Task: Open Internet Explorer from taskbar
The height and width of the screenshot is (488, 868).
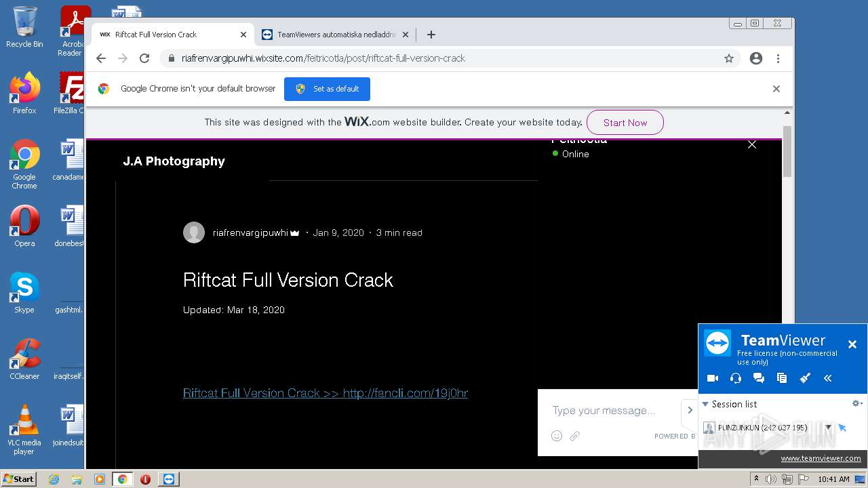Action: pos(54,479)
